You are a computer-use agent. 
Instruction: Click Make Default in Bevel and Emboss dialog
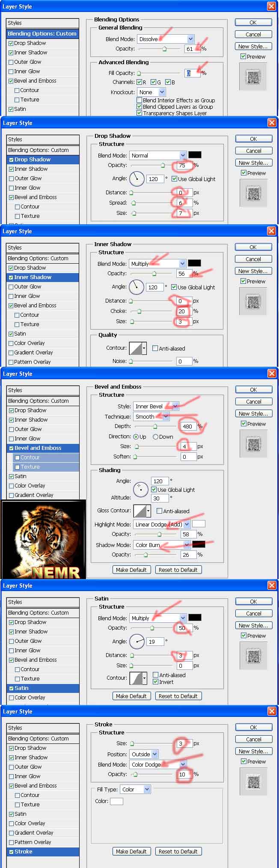(131, 570)
